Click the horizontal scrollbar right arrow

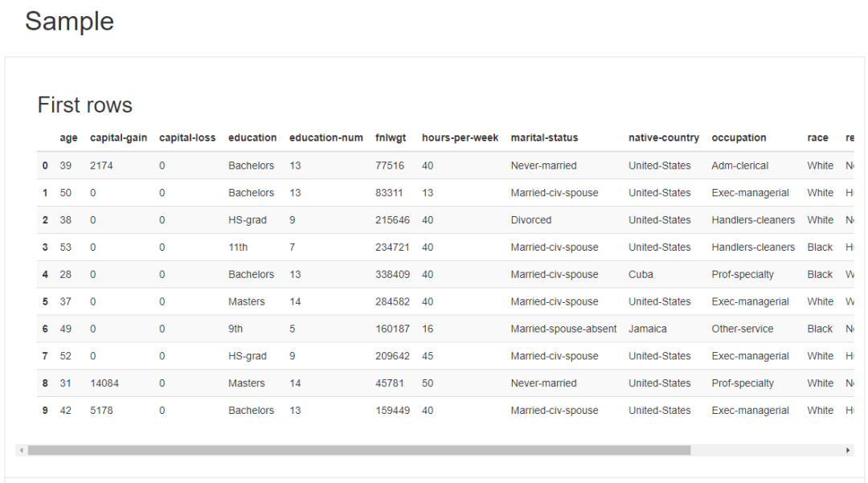(x=848, y=451)
